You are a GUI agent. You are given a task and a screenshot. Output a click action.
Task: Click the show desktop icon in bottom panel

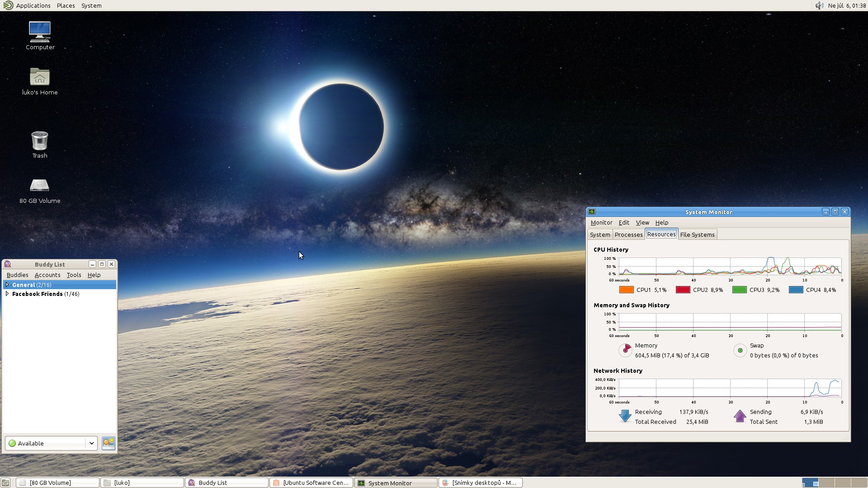5,483
